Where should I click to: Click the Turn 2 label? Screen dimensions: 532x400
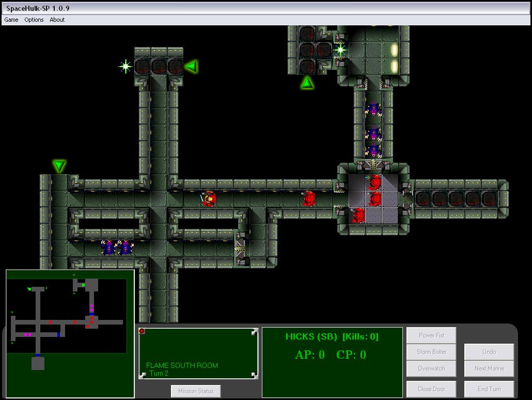159,373
